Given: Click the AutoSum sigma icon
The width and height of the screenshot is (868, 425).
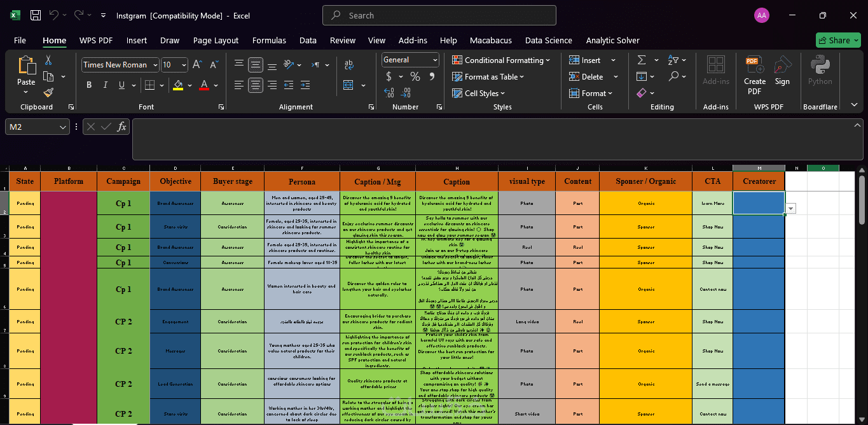Looking at the screenshot, I should [641, 60].
